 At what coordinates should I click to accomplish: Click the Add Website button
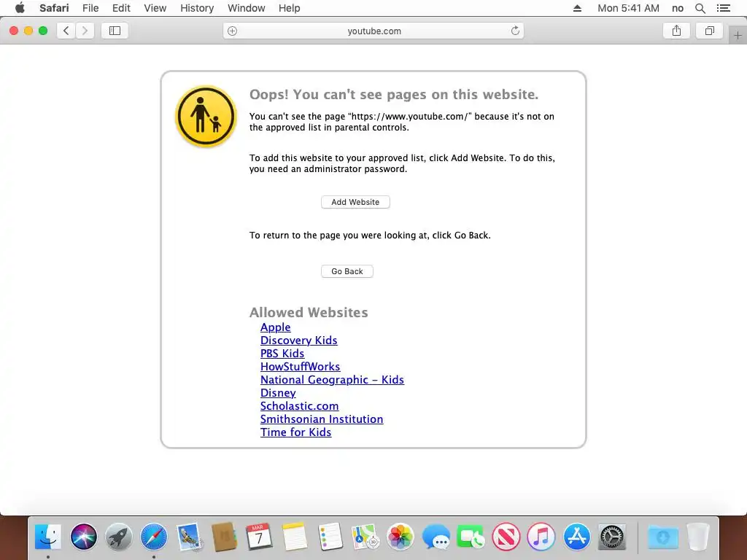point(355,202)
